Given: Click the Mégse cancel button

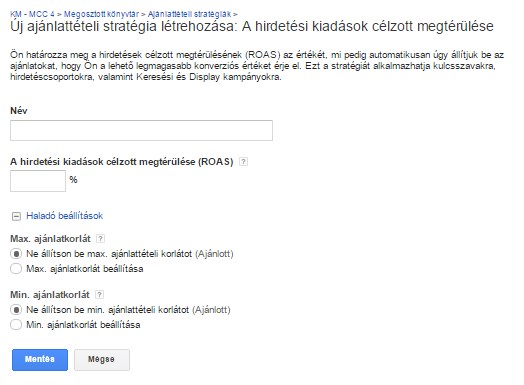Looking at the screenshot, I should pos(102,360).
